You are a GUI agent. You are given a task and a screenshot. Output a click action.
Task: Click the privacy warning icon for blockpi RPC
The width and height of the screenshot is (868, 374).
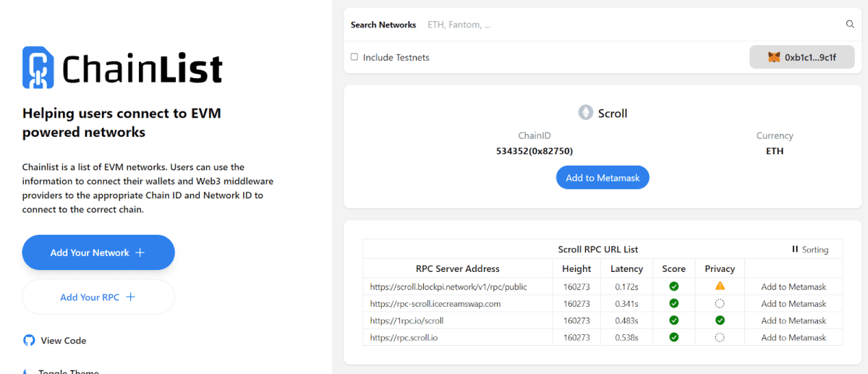[x=720, y=286]
